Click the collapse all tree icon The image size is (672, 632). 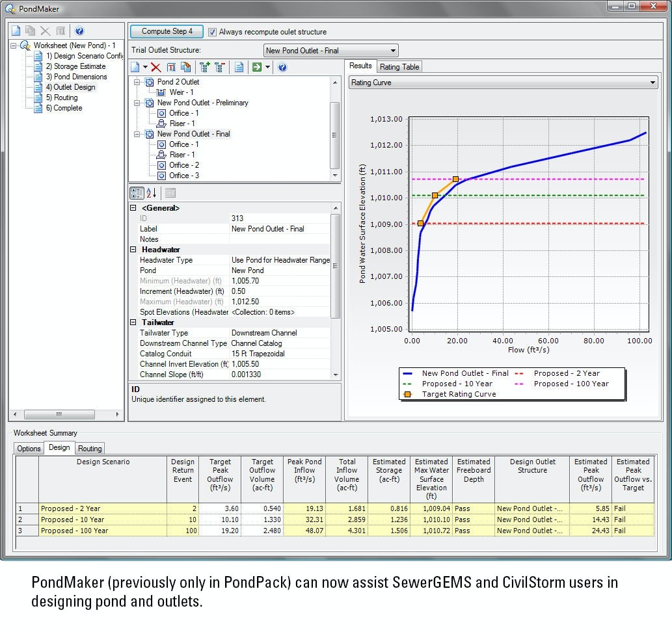(x=219, y=67)
